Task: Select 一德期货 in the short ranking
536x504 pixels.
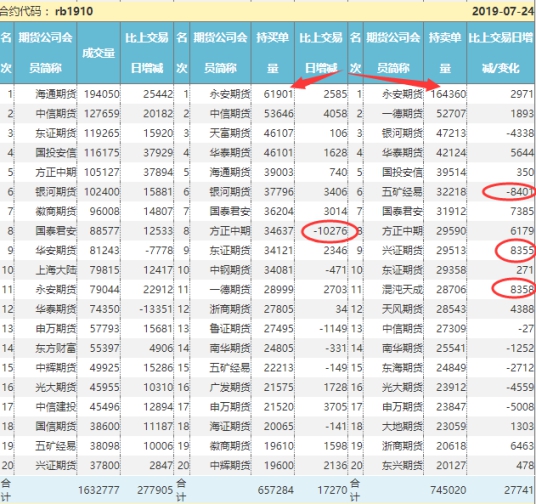Action: (x=402, y=114)
